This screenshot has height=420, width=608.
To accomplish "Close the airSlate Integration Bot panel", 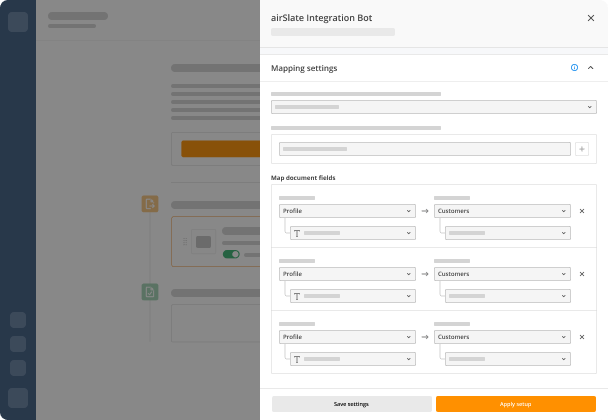I will click(x=591, y=18).
